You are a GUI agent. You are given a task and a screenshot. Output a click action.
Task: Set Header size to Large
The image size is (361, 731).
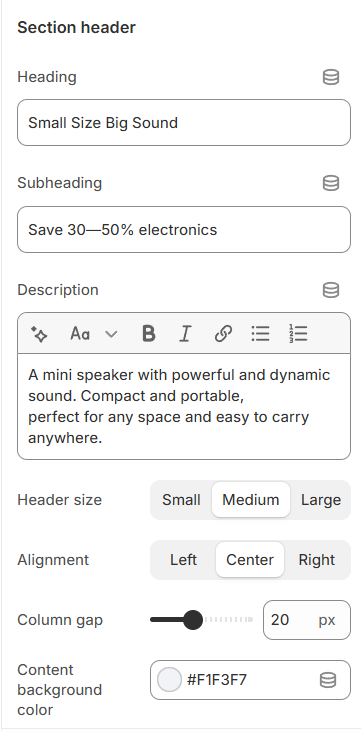[x=321, y=500]
